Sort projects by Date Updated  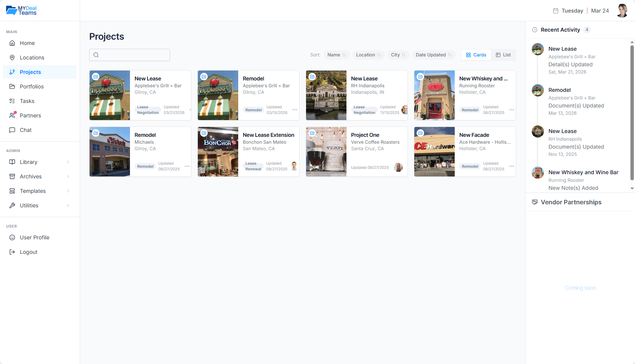434,55
